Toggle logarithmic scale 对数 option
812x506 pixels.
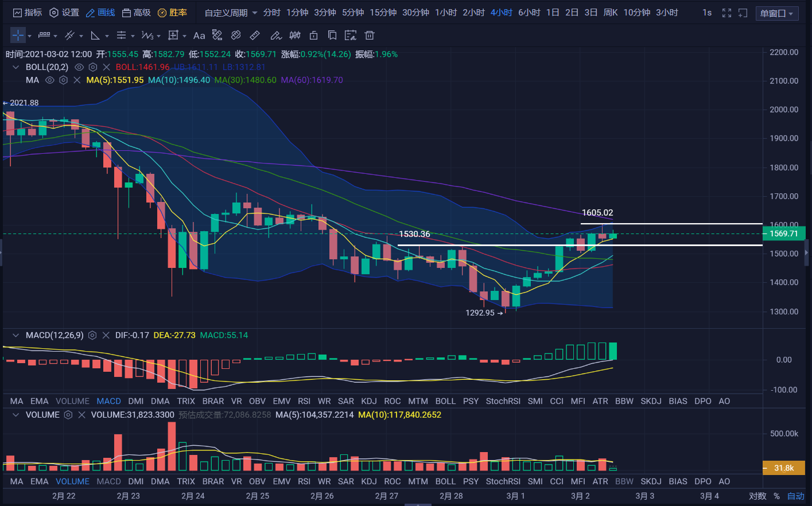click(x=757, y=496)
